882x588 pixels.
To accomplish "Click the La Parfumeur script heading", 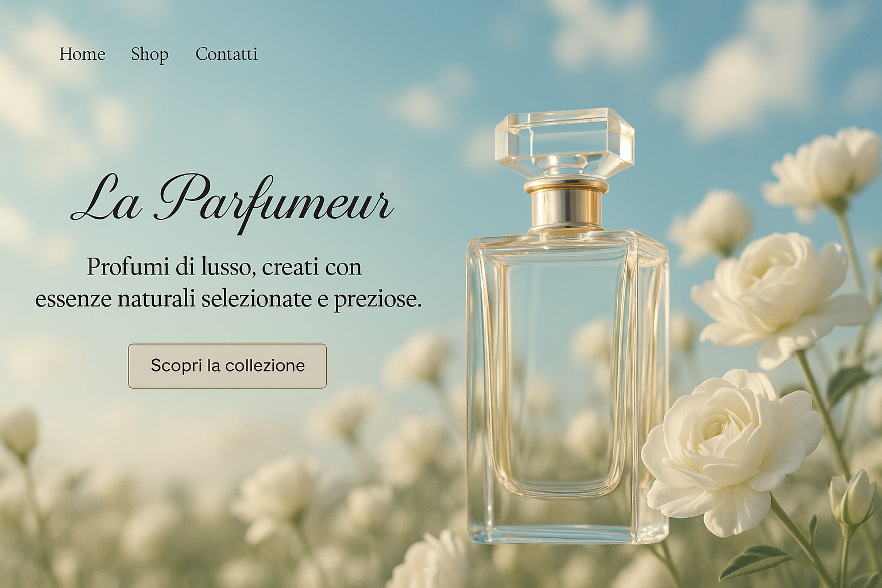I will [232, 202].
